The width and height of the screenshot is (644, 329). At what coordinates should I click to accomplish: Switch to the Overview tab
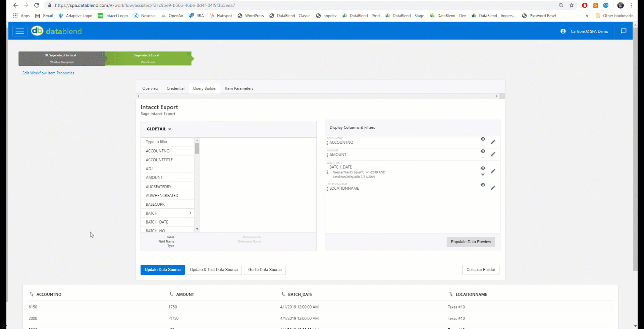[150, 88]
